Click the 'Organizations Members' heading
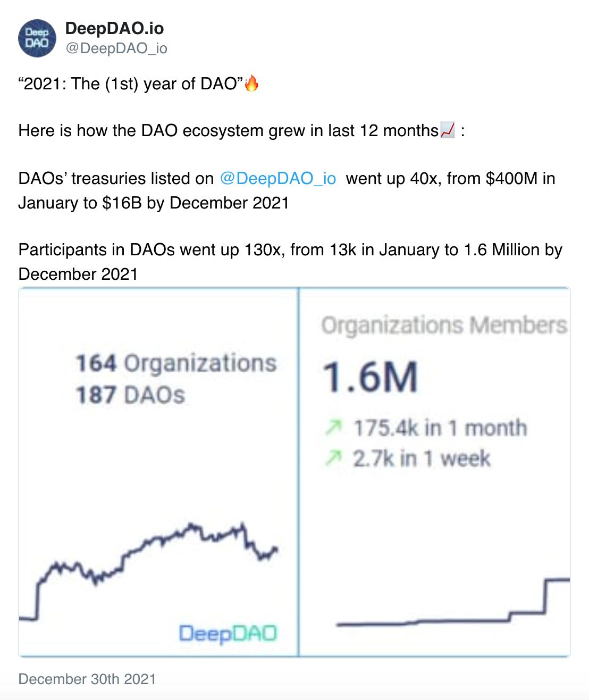 [444, 326]
